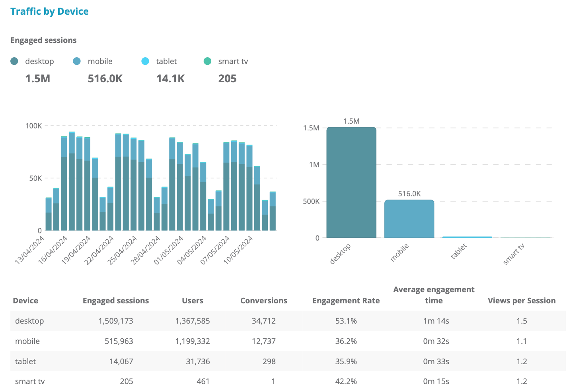Click the tablet bar in device chart
The height and width of the screenshot is (392, 573).
click(467, 237)
